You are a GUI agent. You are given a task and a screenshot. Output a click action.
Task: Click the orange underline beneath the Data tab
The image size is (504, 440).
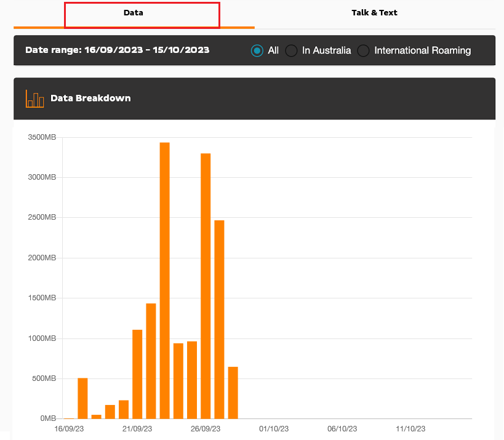(x=133, y=28)
